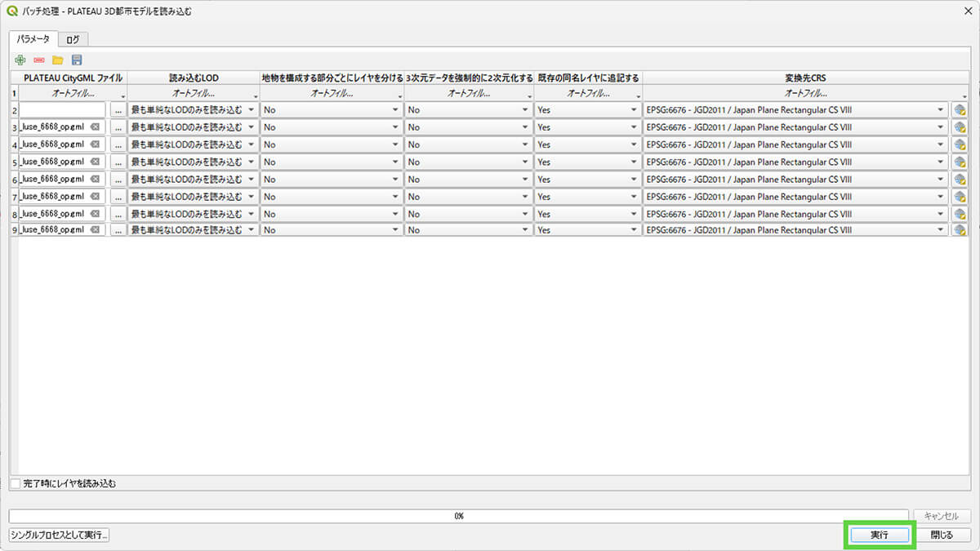
Task: Open autofill menu under 読み込むLOD column
Action: [x=194, y=93]
